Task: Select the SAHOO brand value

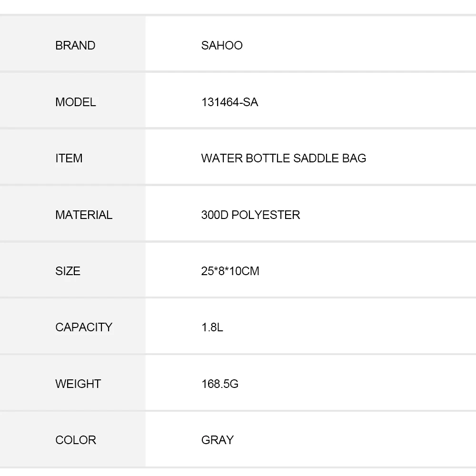Action: tap(222, 45)
